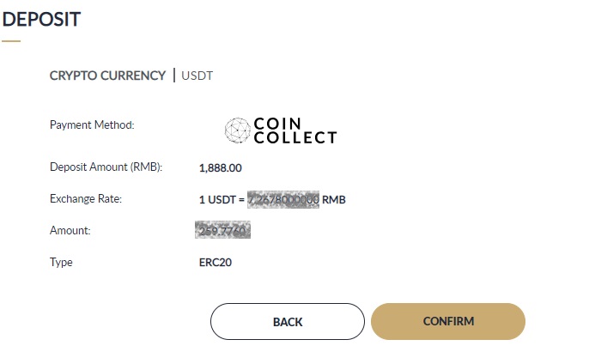
Task: Click the blurred exchange rate number
Action: [283, 200]
